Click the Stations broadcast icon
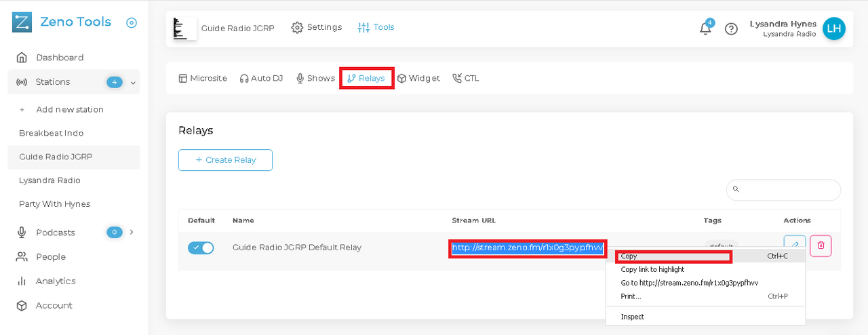 [22, 82]
